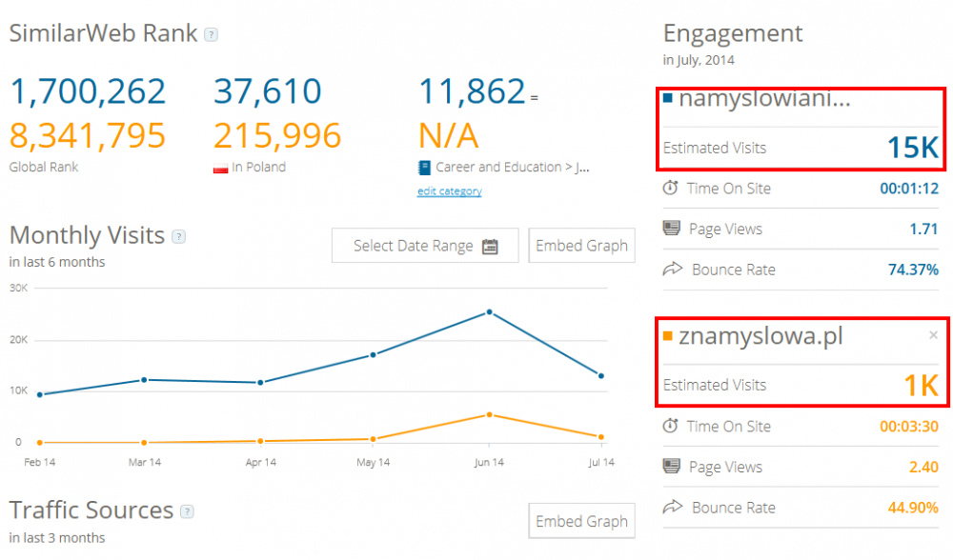Click the orange Poland rank 215,996

pyautogui.click(x=277, y=135)
